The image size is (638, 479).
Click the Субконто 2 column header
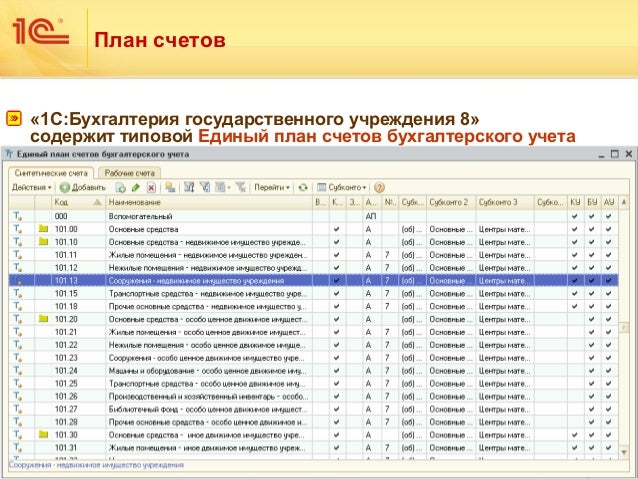point(451,202)
